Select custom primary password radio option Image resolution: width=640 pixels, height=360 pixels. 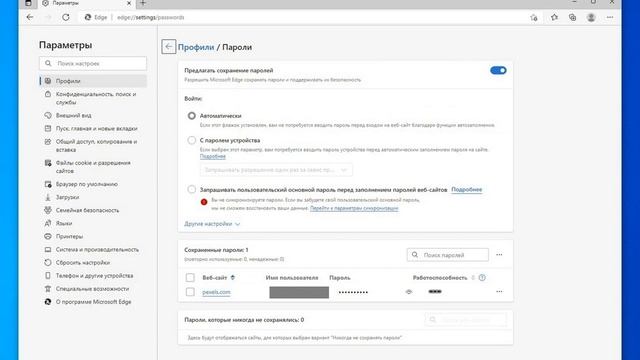pos(191,189)
